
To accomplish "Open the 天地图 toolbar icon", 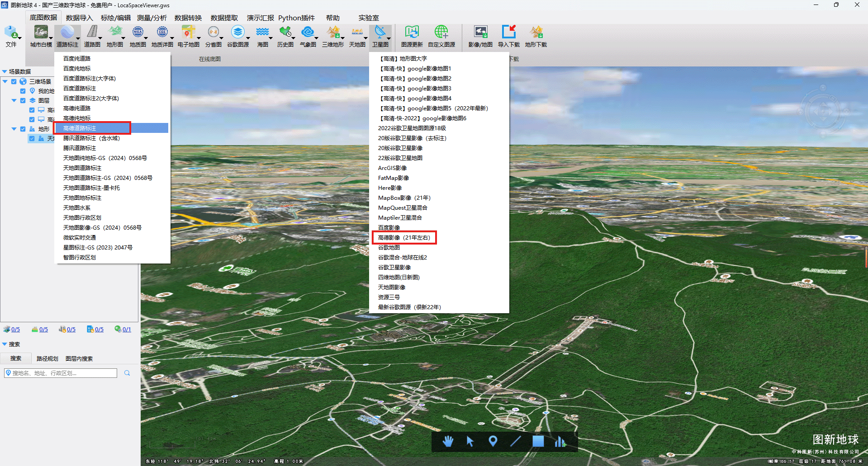I will pos(357,32).
